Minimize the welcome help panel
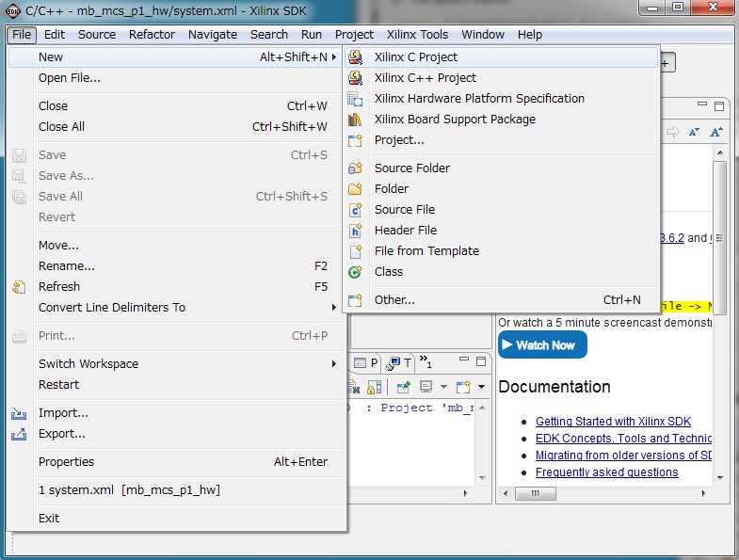739x560 pixels. [702, 104]
